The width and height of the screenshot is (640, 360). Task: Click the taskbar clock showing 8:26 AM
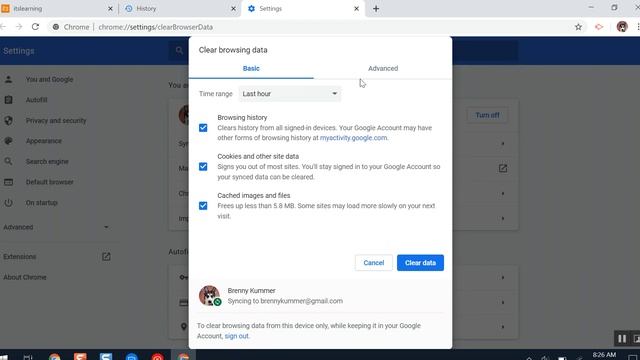click(604, 356)
